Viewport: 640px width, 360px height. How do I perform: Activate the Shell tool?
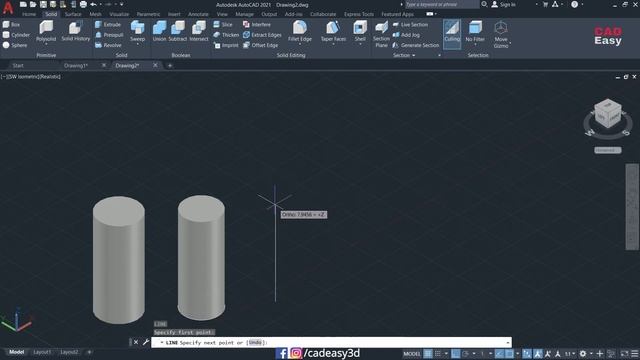(360, 31)
